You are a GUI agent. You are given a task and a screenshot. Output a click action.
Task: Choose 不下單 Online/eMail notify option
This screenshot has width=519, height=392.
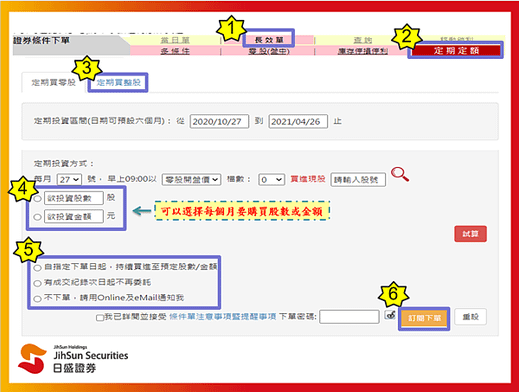[37, 299]
